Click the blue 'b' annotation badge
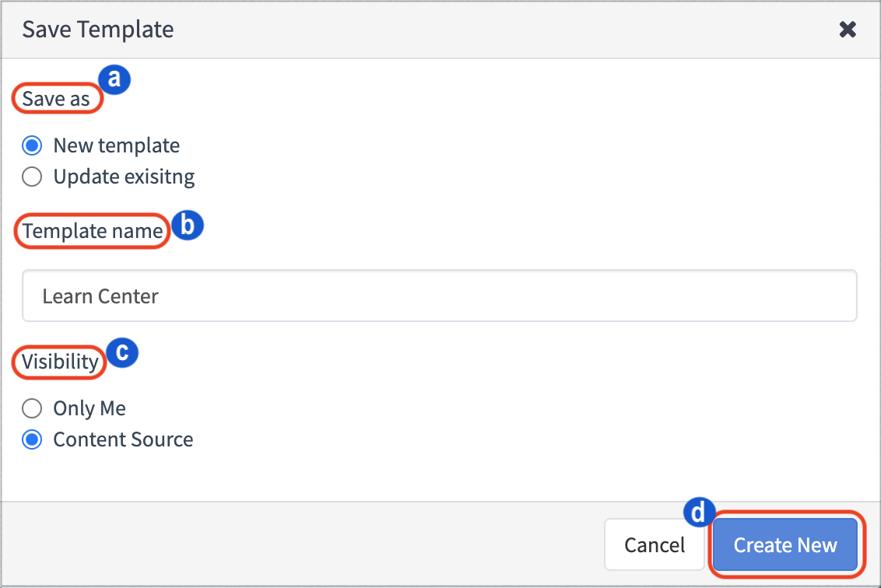 [188, 226]
